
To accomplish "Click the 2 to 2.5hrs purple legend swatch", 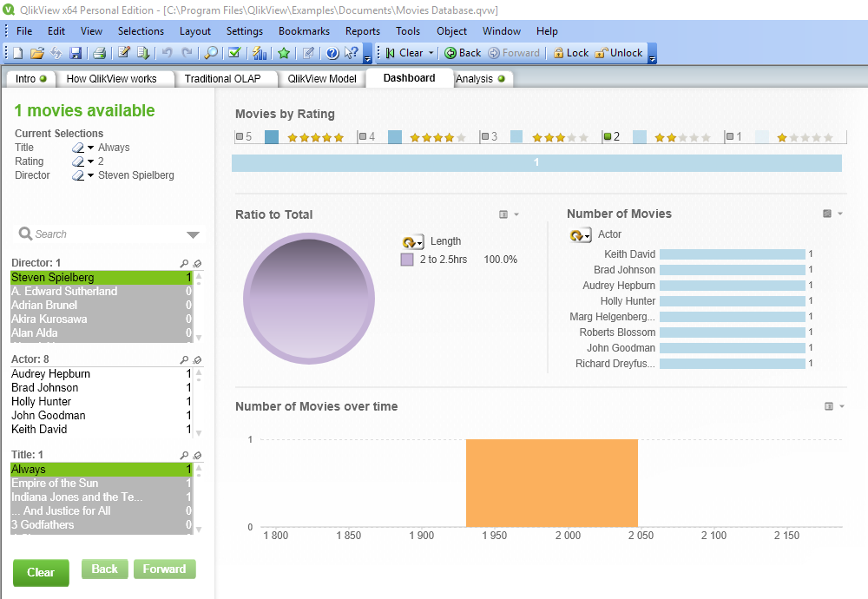I will click(x=407, y=260).
